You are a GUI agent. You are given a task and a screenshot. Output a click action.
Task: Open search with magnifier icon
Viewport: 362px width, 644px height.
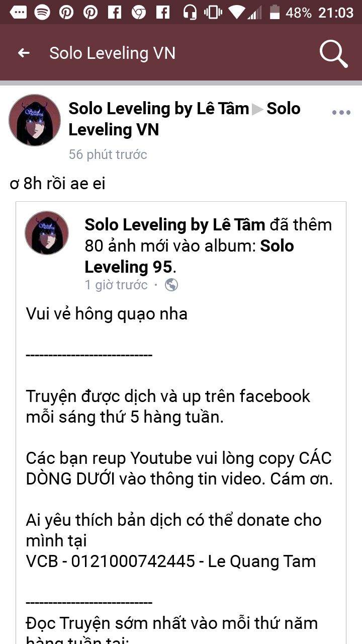point(334,53)
